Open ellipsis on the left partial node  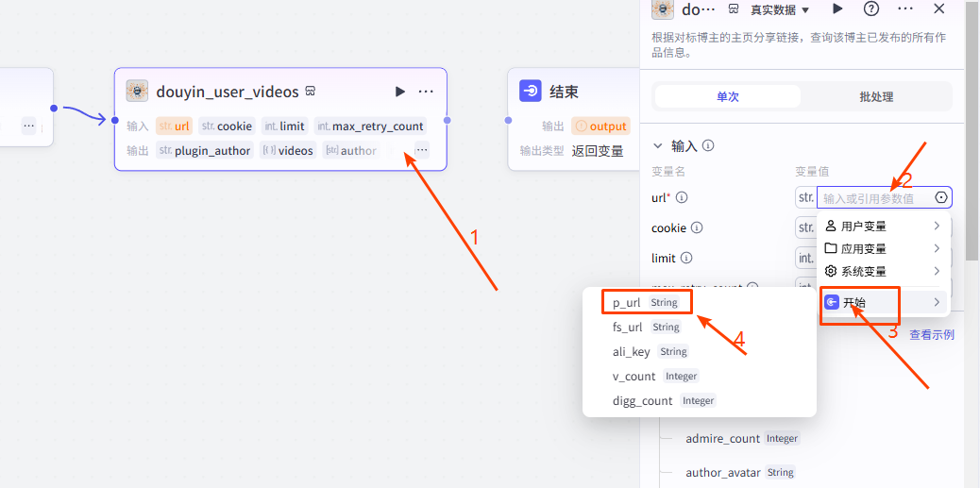[28, 126]
